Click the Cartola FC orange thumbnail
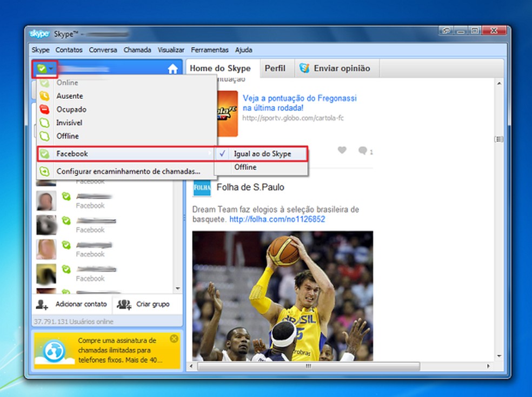The height and width of the screenshot is (397, 532). pyautogui.click(x=227, y=113)
